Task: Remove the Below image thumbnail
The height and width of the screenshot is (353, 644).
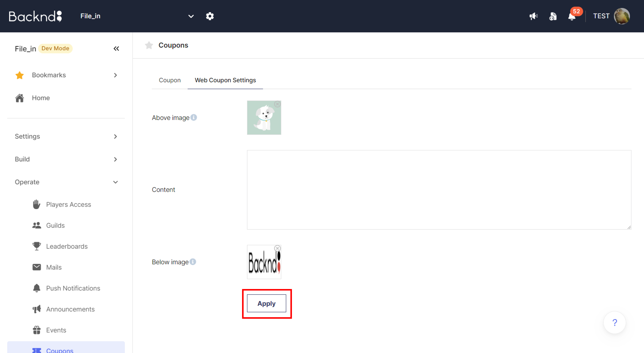Action: tap(277, 248)
